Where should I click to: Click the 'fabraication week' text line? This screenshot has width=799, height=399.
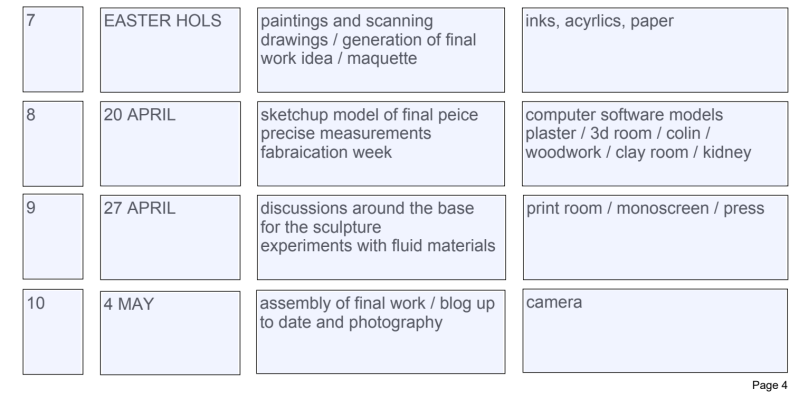click(x=326, y=152)
